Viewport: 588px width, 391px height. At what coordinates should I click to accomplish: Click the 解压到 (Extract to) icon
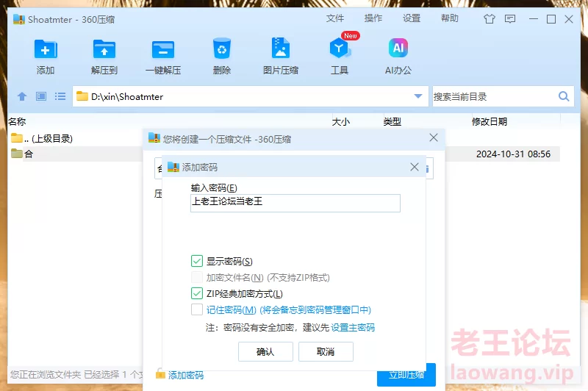coord(104,50)
